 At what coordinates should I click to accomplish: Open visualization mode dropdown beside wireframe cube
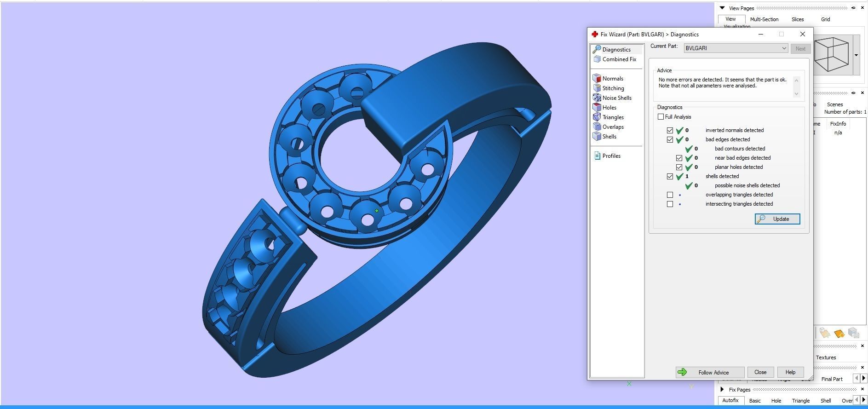856,55
